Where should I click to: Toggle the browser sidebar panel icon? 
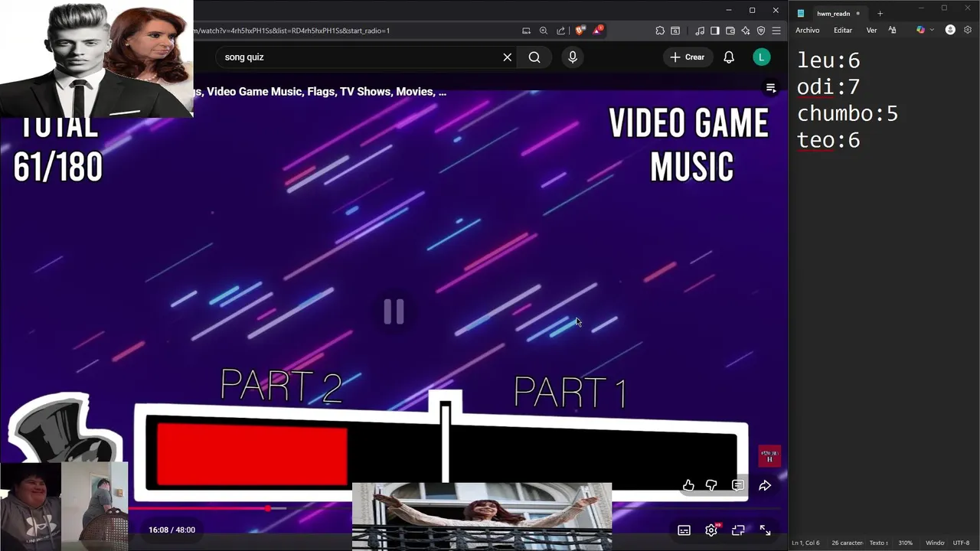[715, 31]
